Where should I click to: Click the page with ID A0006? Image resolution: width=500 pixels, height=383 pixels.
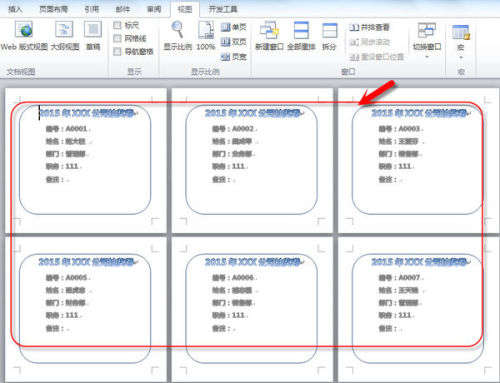[x=252, y=309]
